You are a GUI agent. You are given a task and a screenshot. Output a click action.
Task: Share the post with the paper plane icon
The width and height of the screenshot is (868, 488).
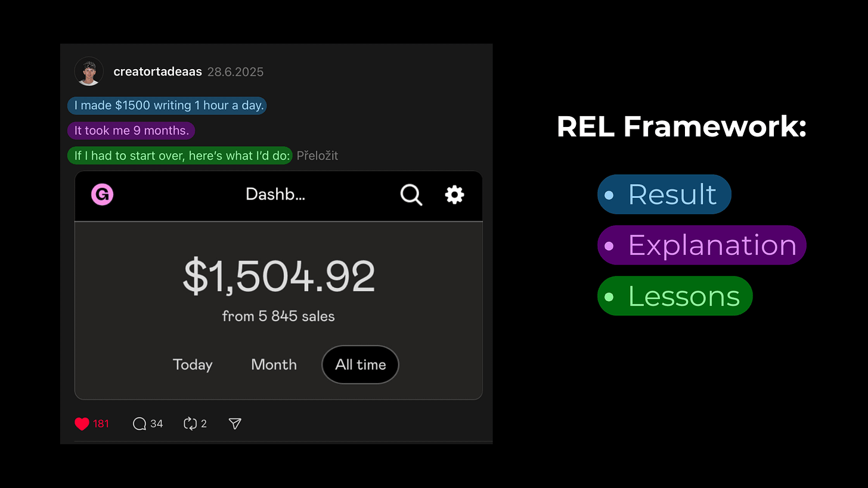[234, 424]
